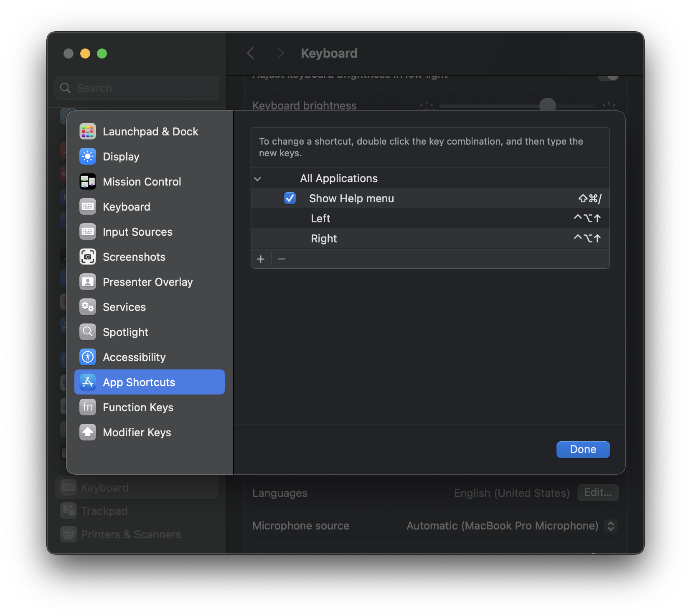
Task: Collapse the All Applications group
Action: tap(258, 179)
